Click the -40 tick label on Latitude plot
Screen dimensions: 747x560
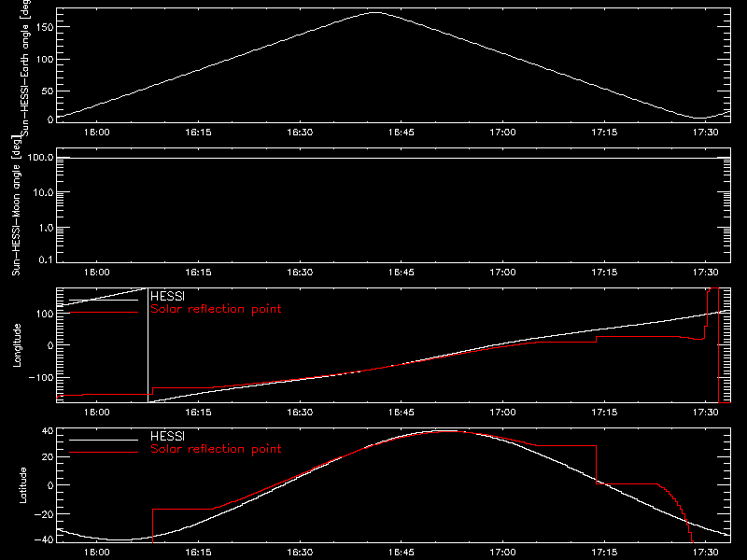[44, 539]
